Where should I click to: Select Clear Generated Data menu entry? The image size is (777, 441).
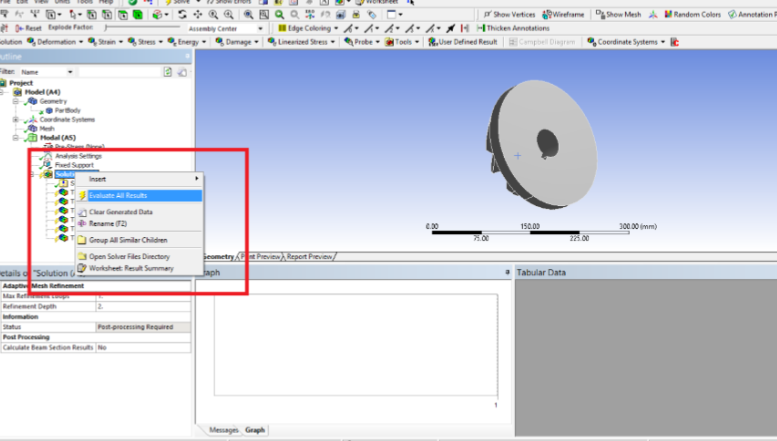120,212
